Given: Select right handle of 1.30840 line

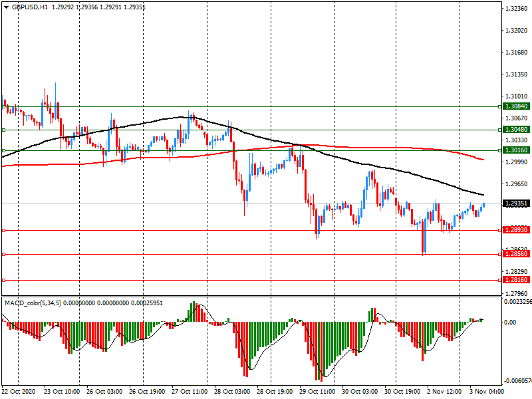Looking at the screenshot, I should 500,106.
